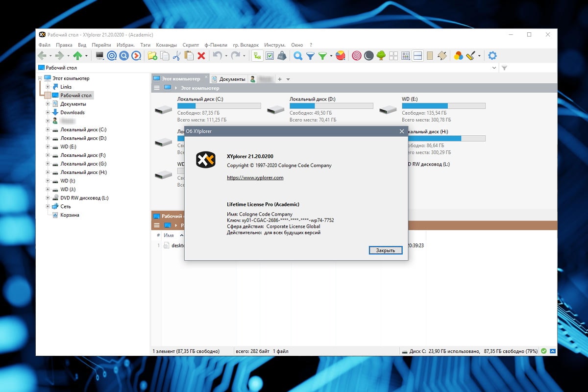The image size is (588, 392).
Task: Click the orange arrow recent locations icon
Action: coord(136,56)
